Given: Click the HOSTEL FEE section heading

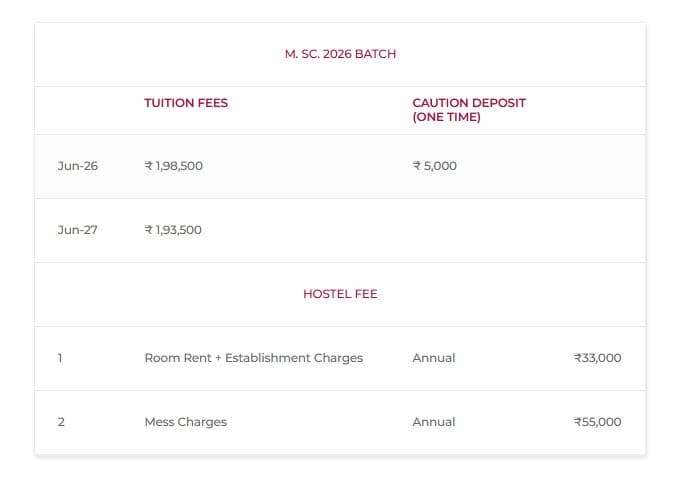Looking at the screenshot, I should tap(340, 294).
